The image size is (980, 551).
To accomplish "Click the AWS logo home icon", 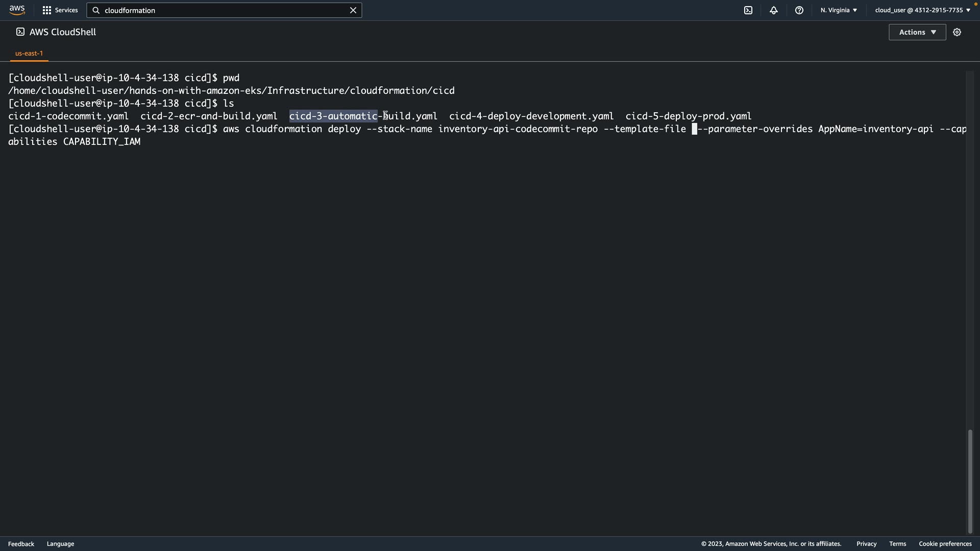I will pos(17,10).
